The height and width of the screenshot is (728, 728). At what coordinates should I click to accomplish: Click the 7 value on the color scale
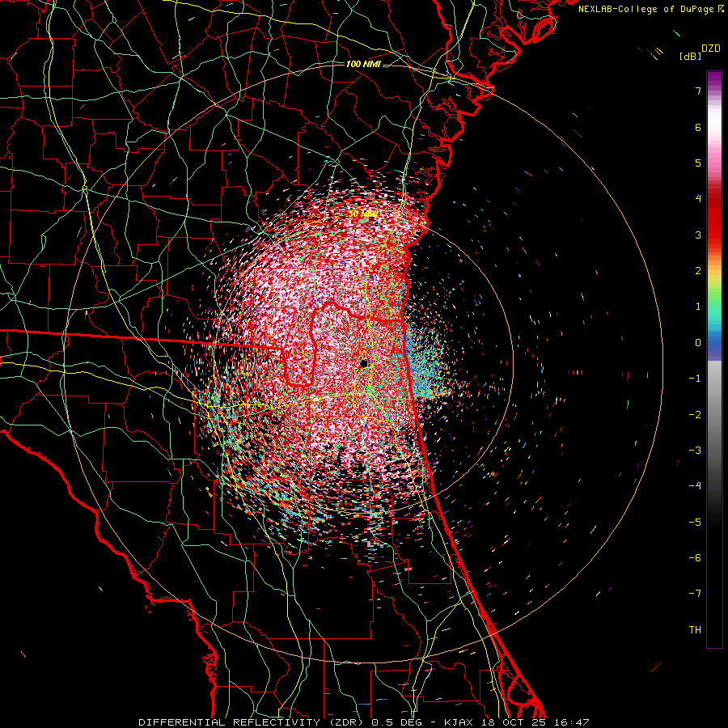698,91
